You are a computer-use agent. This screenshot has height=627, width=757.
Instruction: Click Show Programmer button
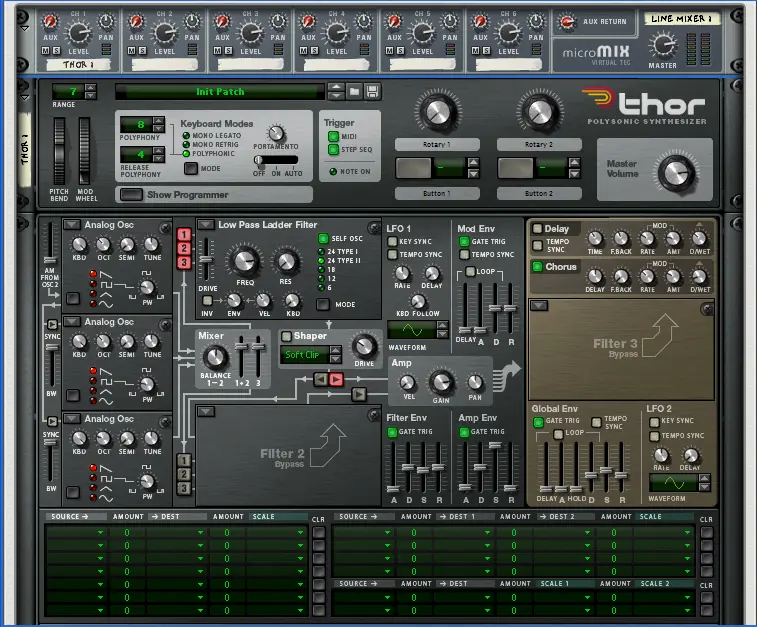click(x=131, y=195)
